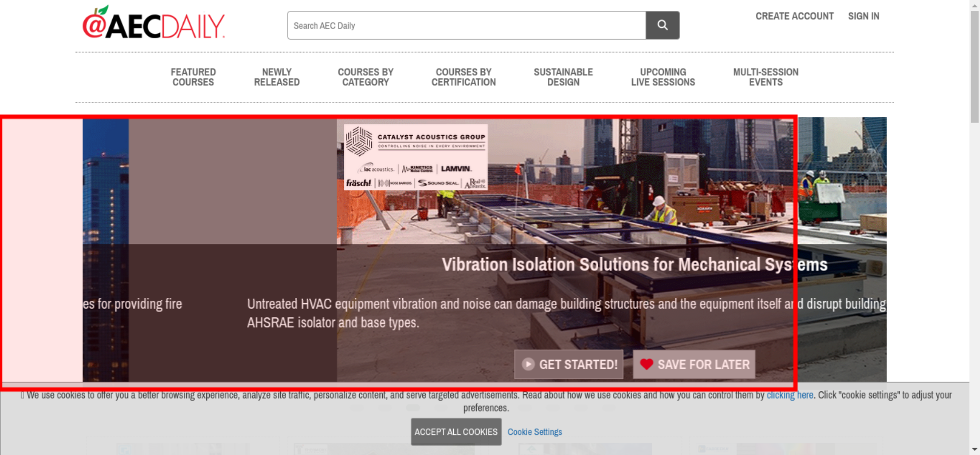Click the heart icon to save for later
Viewport: 980px width, 455px height.
click(x=646, y=364)
